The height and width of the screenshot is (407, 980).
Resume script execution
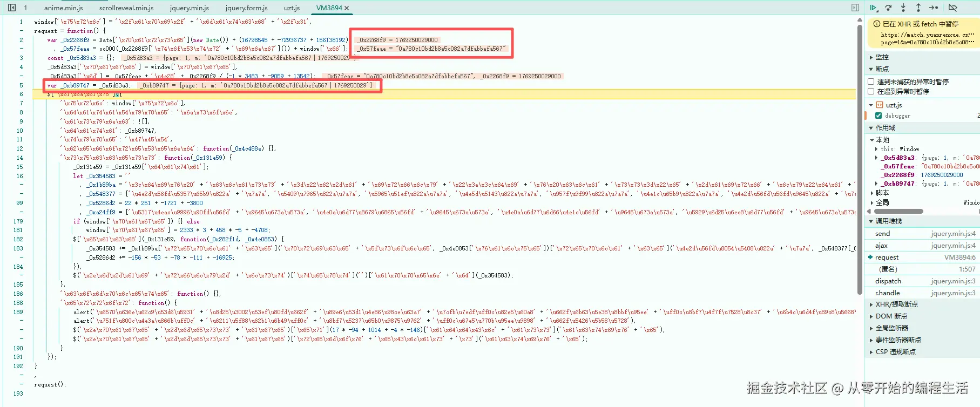coord(874,8)
